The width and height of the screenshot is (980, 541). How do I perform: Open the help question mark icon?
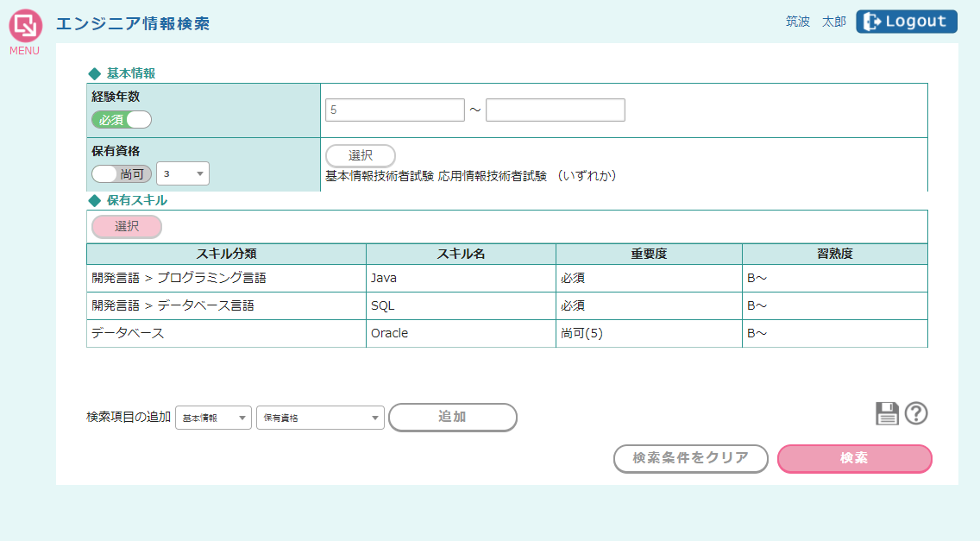click(x=916, y=413)
